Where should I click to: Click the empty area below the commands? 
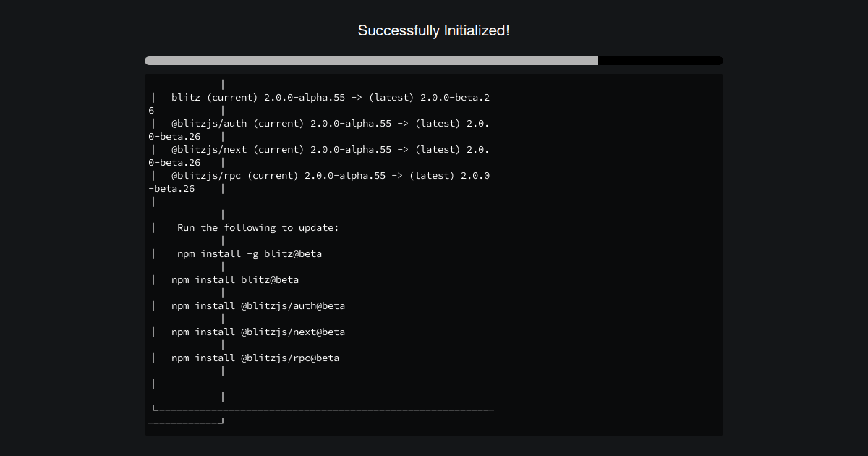[x=362, y=384]
